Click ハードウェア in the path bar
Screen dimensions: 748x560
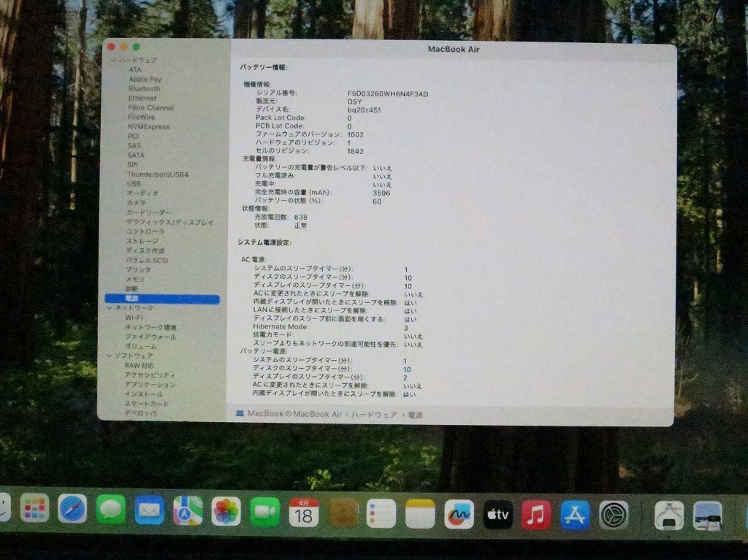(x=374, y=415)
